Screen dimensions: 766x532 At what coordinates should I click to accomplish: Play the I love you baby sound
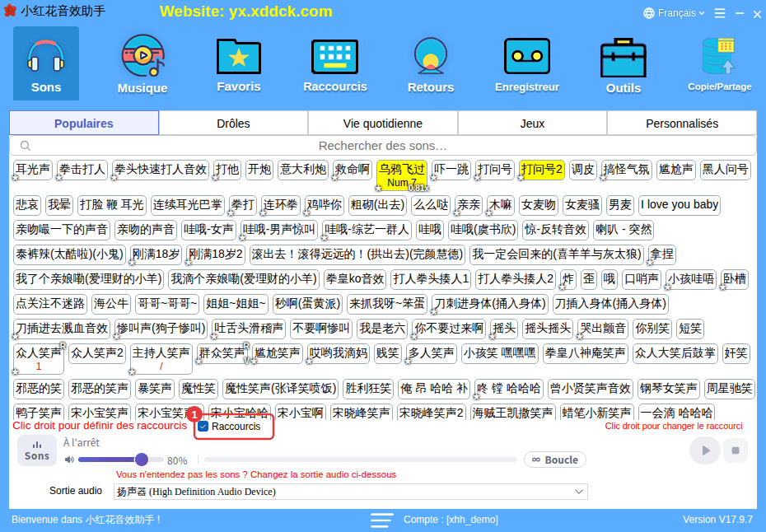680,205
